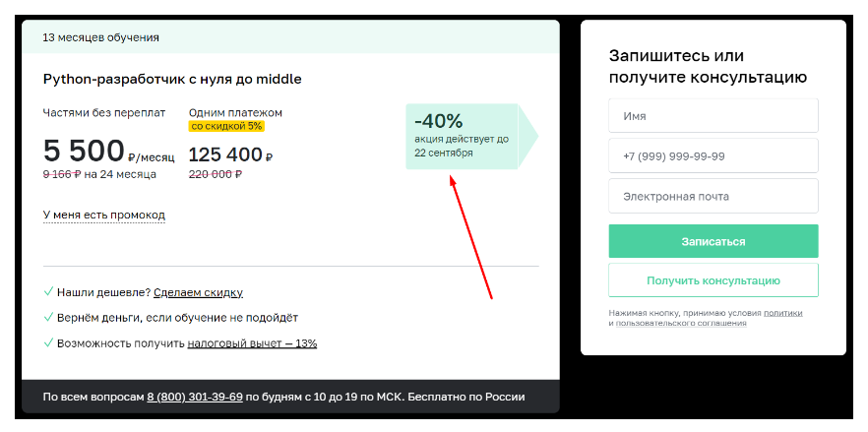Click the "Получить консультацию" button
The height and width of the screenshot is (432, 868).
point(713,280)
